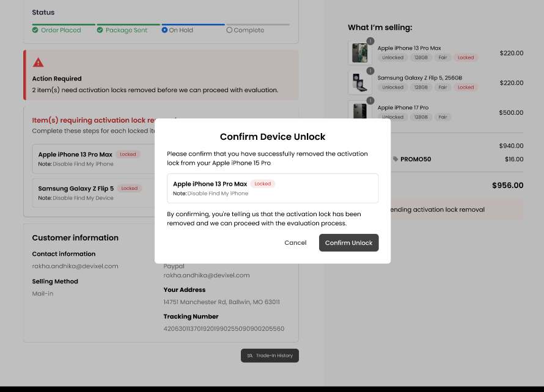This screenshot has width=544, height=392.
Task: Click the Trade-In History search icon
Action: point(250,355)
